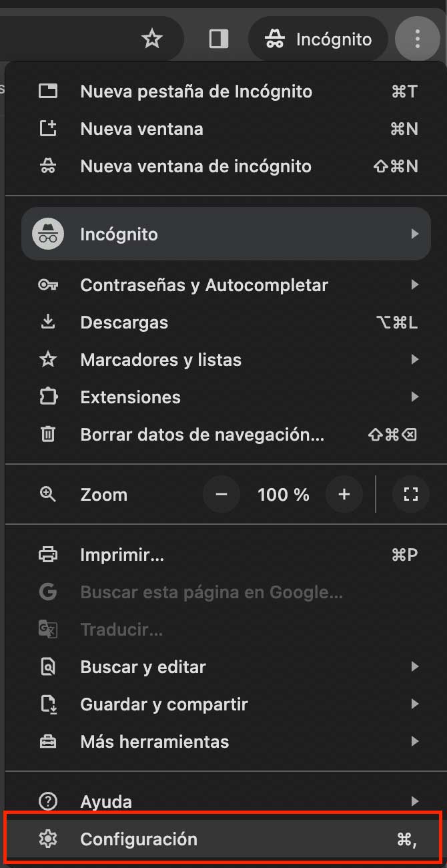Select the disabled Traducir item
The width and height of the screenshot is (447, 868).
(x=120, y=629)
